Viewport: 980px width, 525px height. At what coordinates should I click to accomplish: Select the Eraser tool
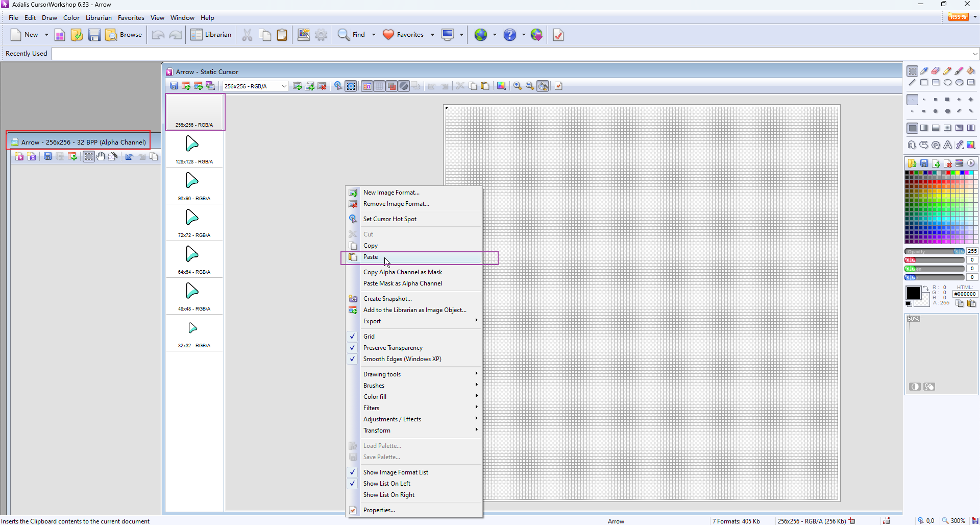[936, 71]
